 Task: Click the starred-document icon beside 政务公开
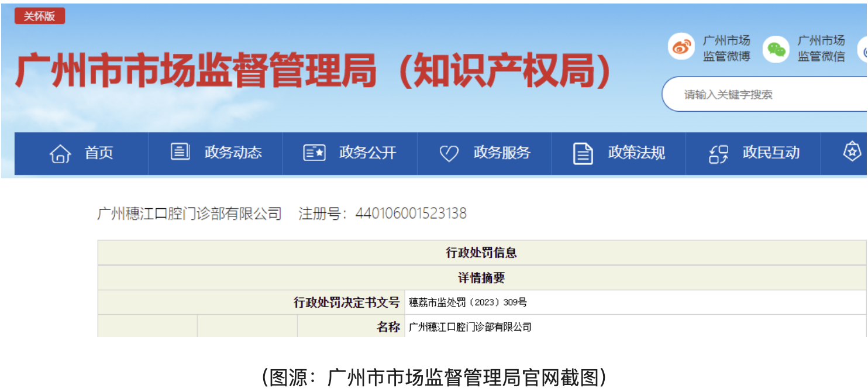coord(315,153)
